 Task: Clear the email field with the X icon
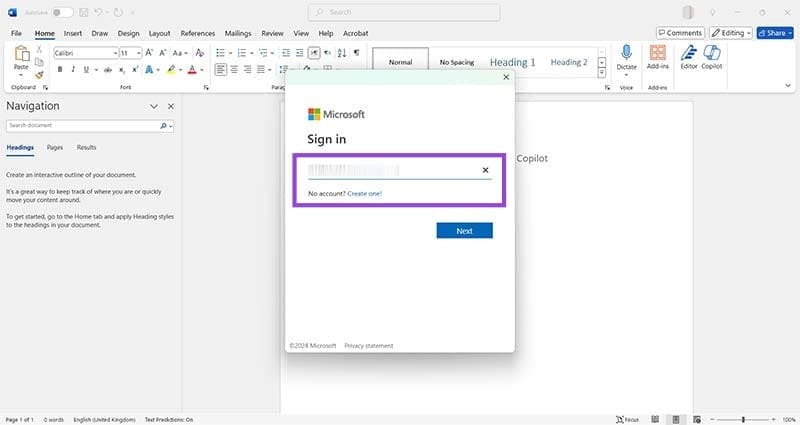pyautogui.click(x=485, y=170)
